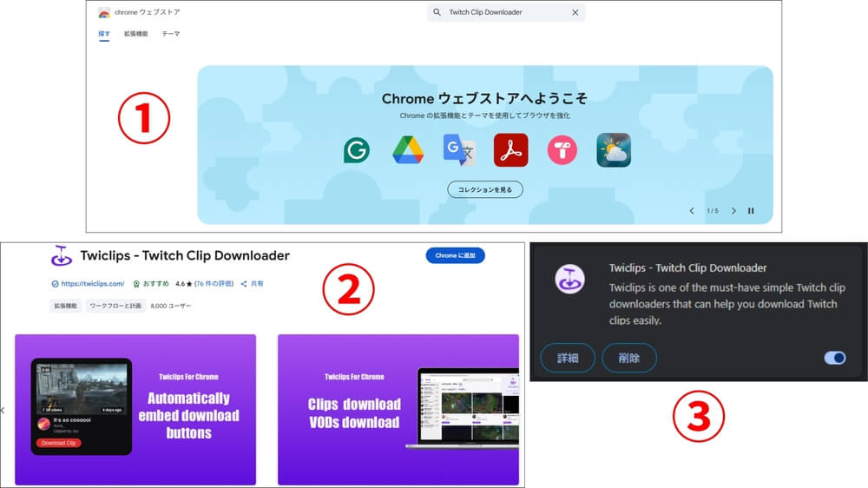Image resolution: width=868 pixels, height=488 pixels.
Task: Select the 探す tab
Action: 104,34
